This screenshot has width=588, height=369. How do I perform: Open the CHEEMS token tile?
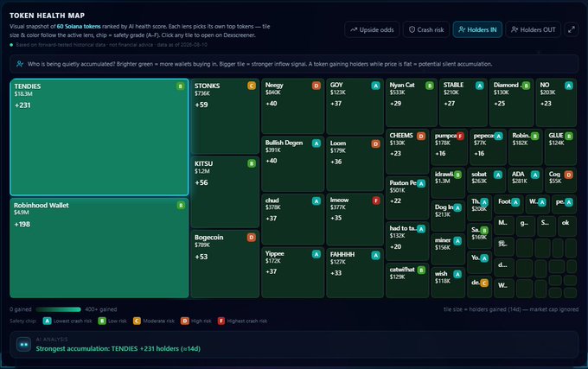[x=407, y=151]
